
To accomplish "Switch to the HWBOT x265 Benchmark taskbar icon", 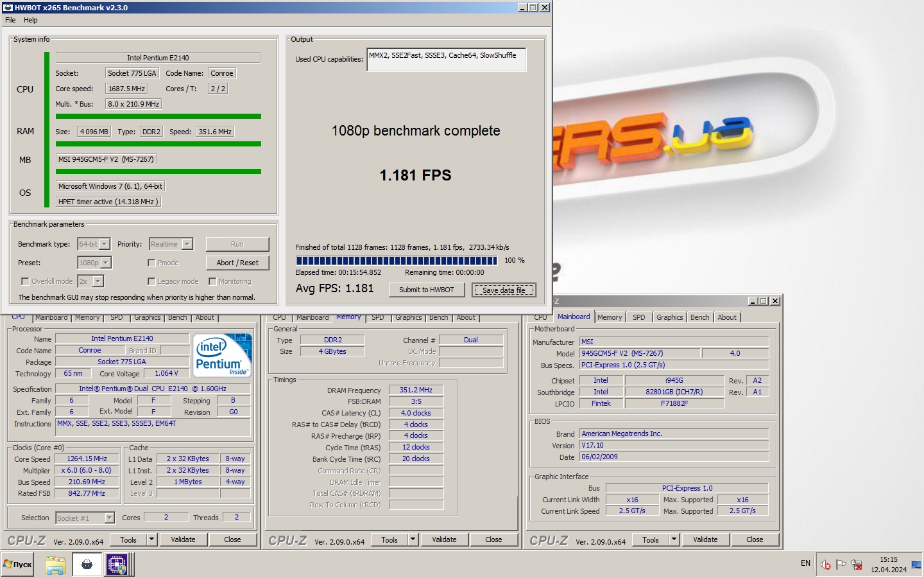I will (87, 565).
